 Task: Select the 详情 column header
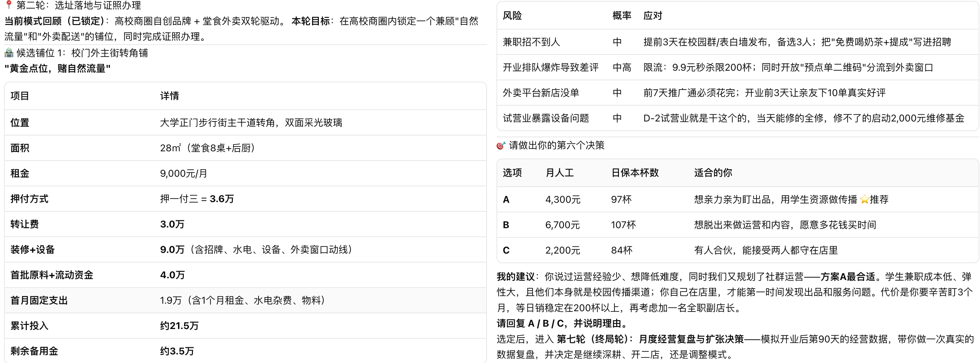click(x=170, y=96)
